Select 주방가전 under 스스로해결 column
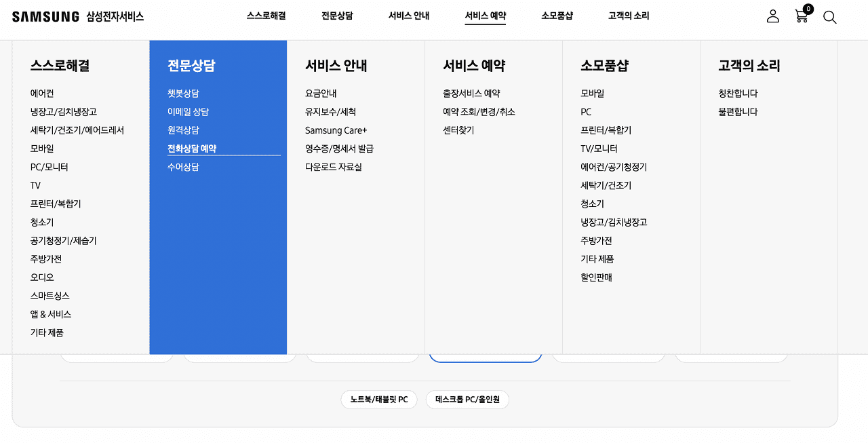Viewport: 868px width, 443px height. (46, 258)
